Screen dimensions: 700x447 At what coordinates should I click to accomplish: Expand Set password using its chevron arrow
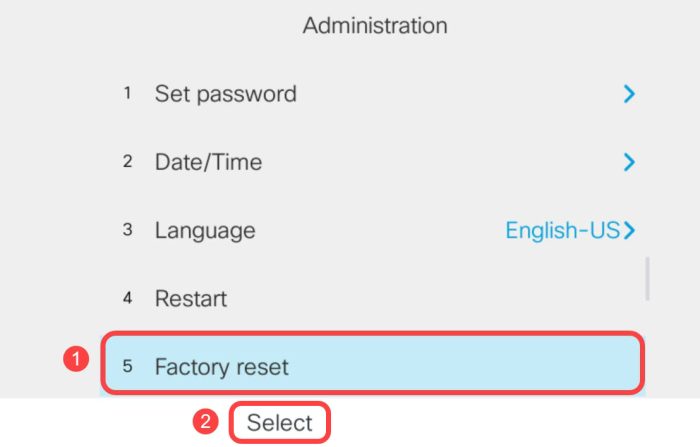(x=629, y=94)
